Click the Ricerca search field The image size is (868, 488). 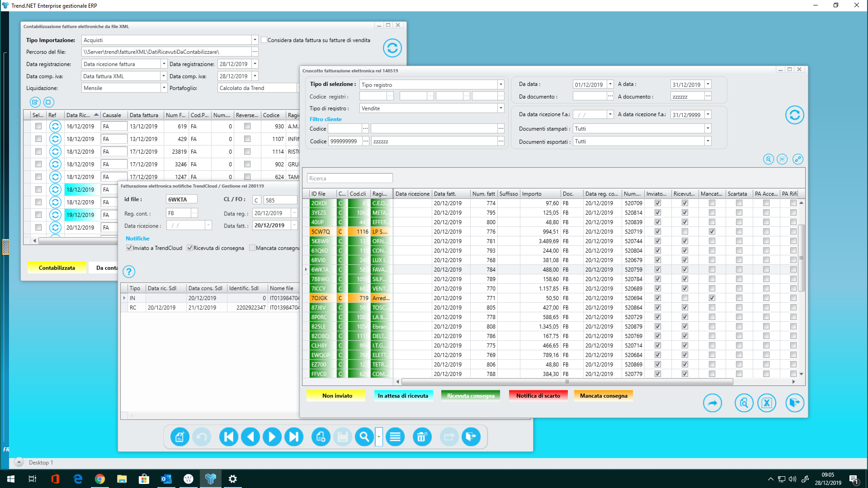click(x=349, y=178)
